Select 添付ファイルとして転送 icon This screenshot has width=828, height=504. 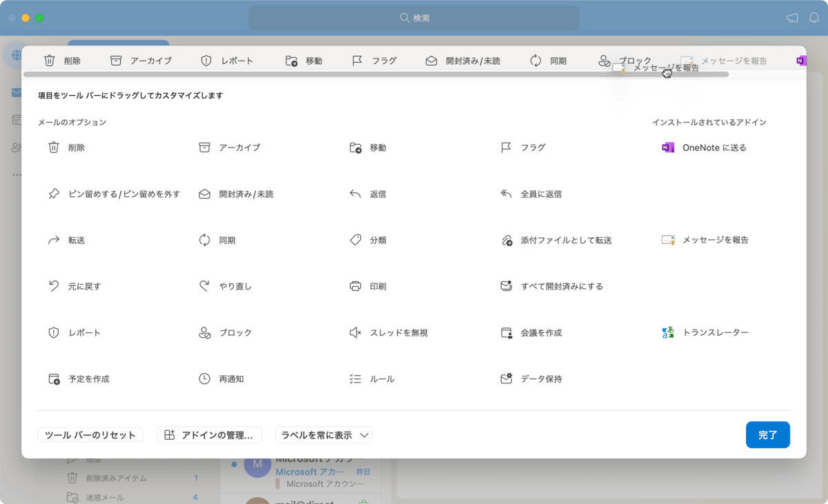(x=506, y=240)
